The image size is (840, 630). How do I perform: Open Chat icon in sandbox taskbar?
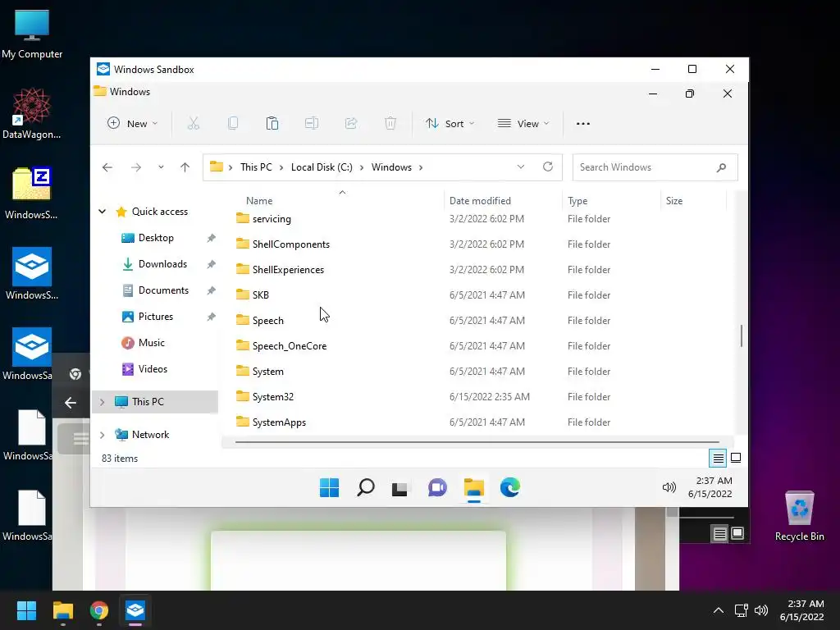pyautogui.click(x=437, y=487)
